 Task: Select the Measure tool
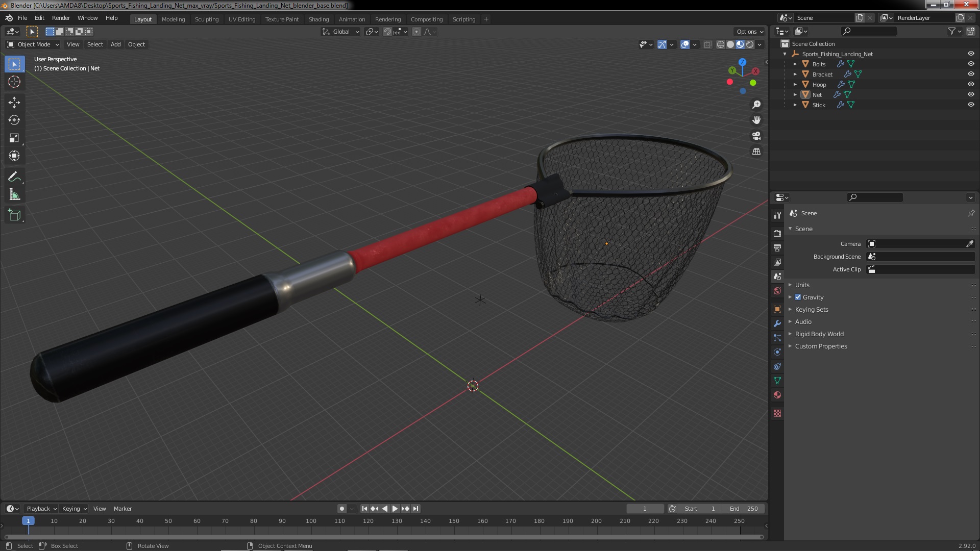14,194
